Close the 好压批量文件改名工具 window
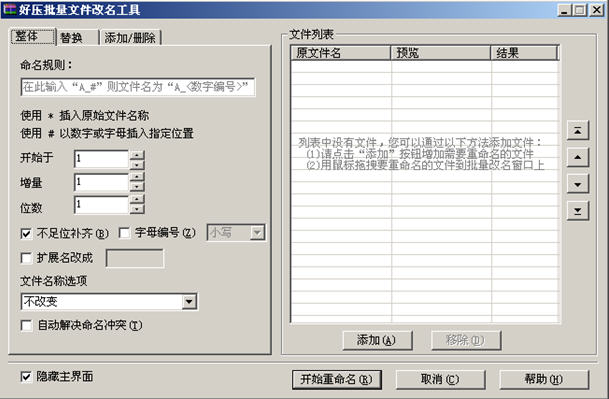Image resolution: width=609 pixels, height=399 pixels. pyautogui.click(x=597, y=10)
